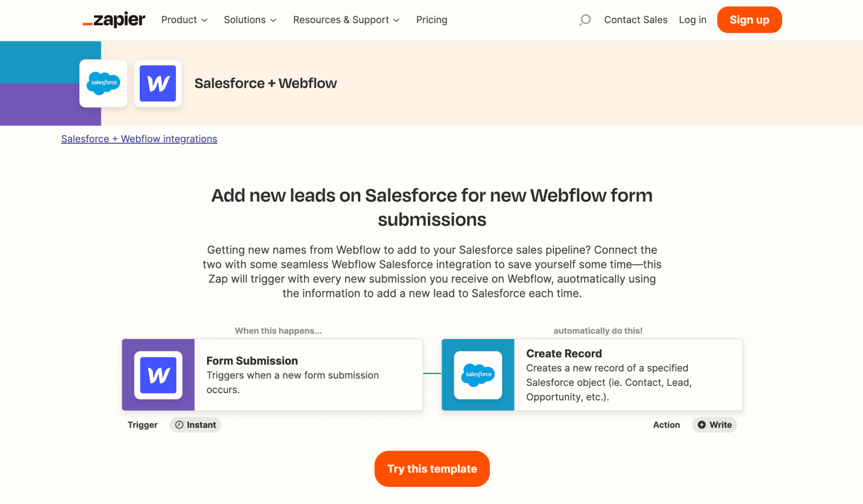863x504 pixels.
Task: Open the Product dropdown
Action: tap(184, 19)
